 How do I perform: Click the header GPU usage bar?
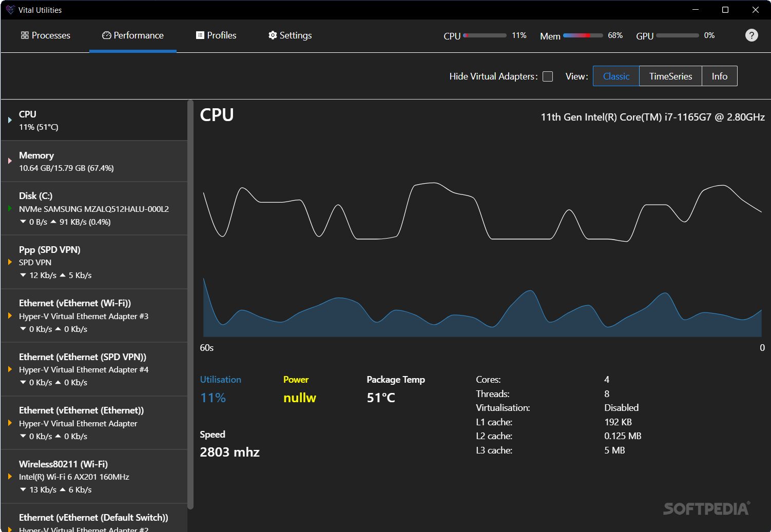click(678, 35)
